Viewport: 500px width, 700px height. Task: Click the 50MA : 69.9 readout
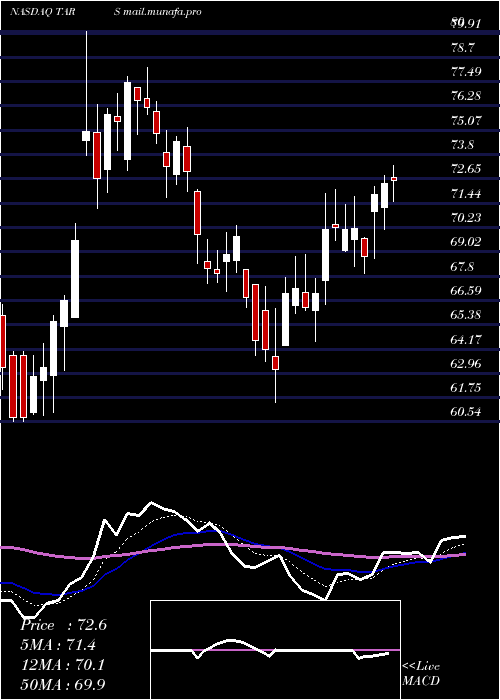[x=62, y=684]
